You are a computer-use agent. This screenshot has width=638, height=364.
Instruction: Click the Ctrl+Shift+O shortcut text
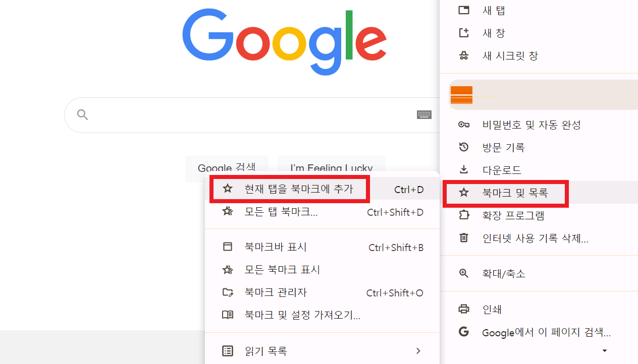coord(395,293)
